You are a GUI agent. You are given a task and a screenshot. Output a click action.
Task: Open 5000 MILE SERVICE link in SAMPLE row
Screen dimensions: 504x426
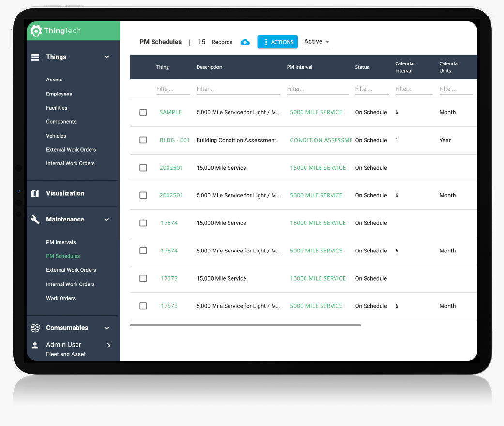click(316, 112)
